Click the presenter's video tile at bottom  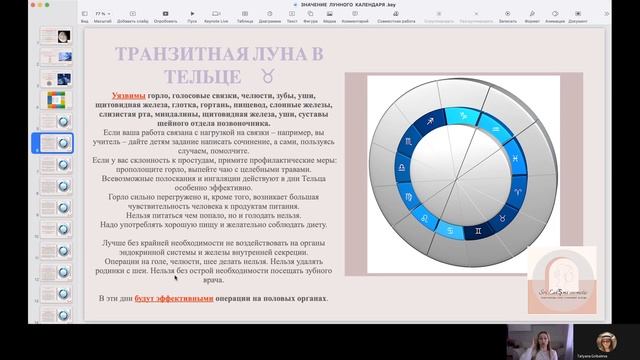pyautogui.click(x=540, y=342)
